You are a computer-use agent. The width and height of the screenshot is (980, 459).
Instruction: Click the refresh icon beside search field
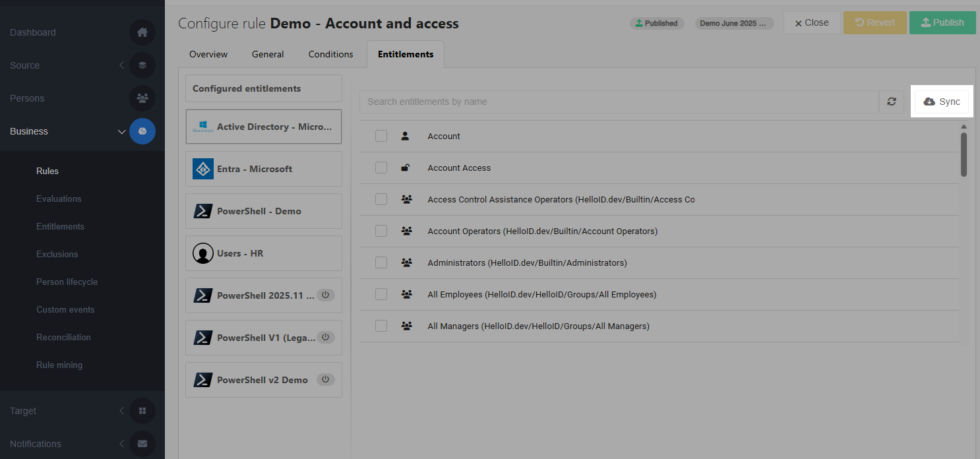pyautogui.click(x=892, y=102)
